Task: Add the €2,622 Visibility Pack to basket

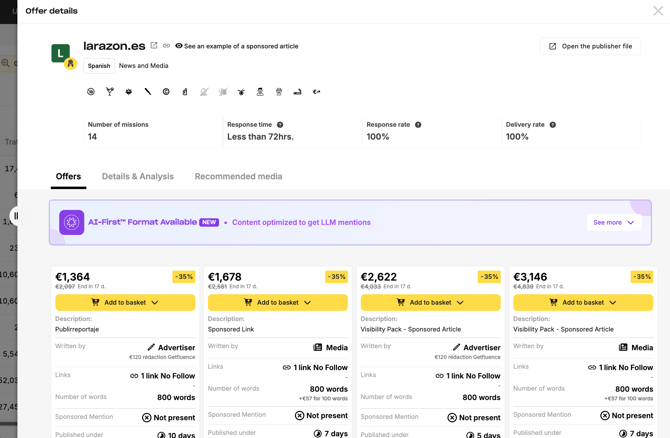Action: (x=430, y=302)
